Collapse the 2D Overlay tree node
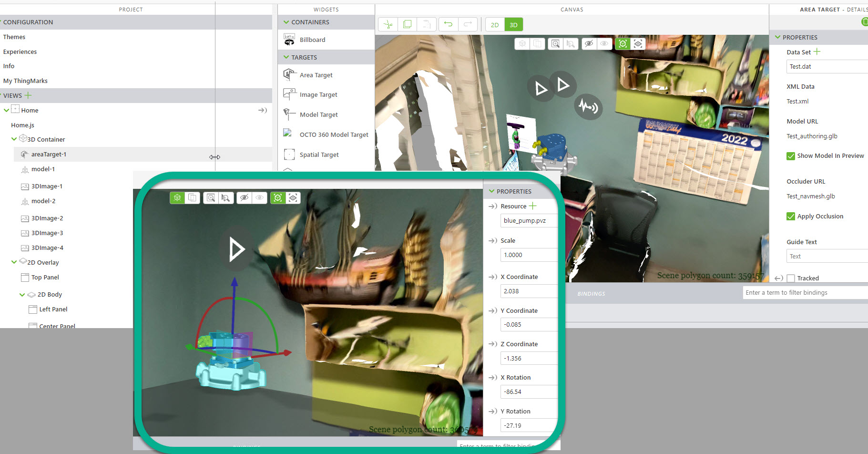The height and width of the screenshot is (454, 868). point(14,262)
